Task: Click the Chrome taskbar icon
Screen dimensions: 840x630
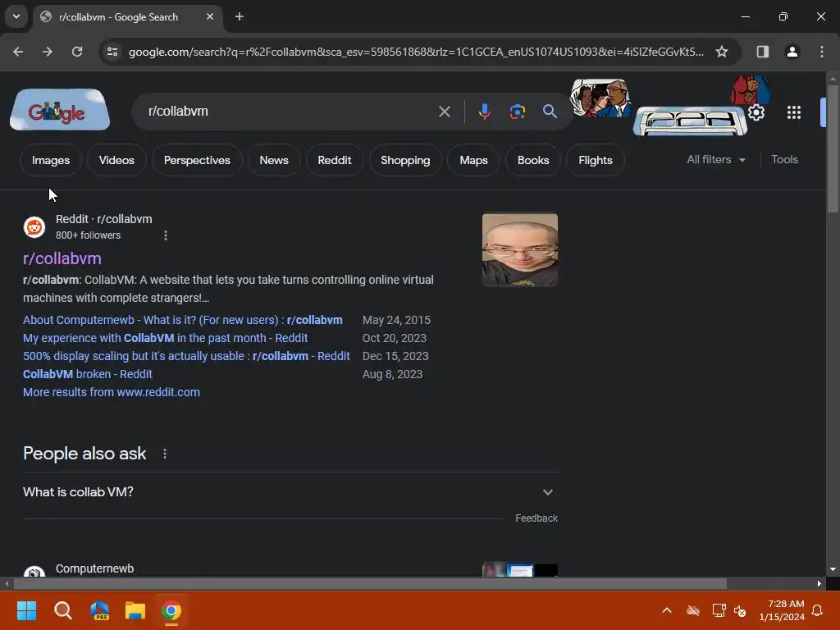Action: (x=171, y=610)
